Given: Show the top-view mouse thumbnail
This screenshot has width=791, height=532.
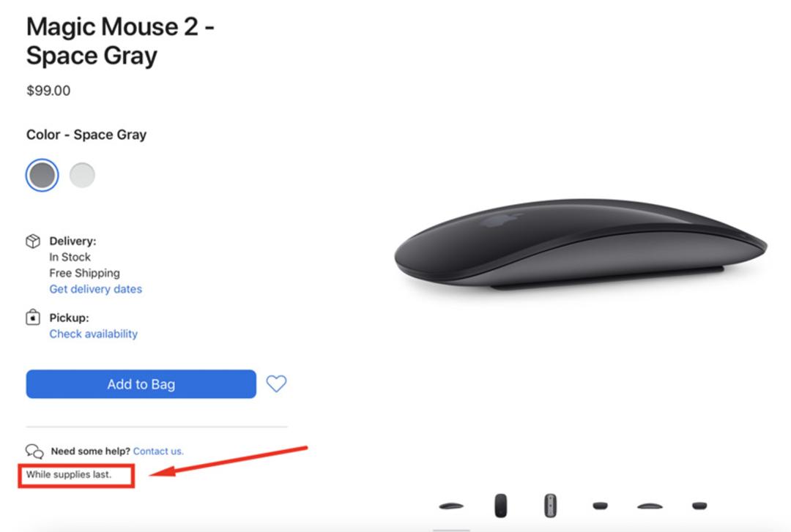Looking at the screenshot, I should [x=500, y=505].
